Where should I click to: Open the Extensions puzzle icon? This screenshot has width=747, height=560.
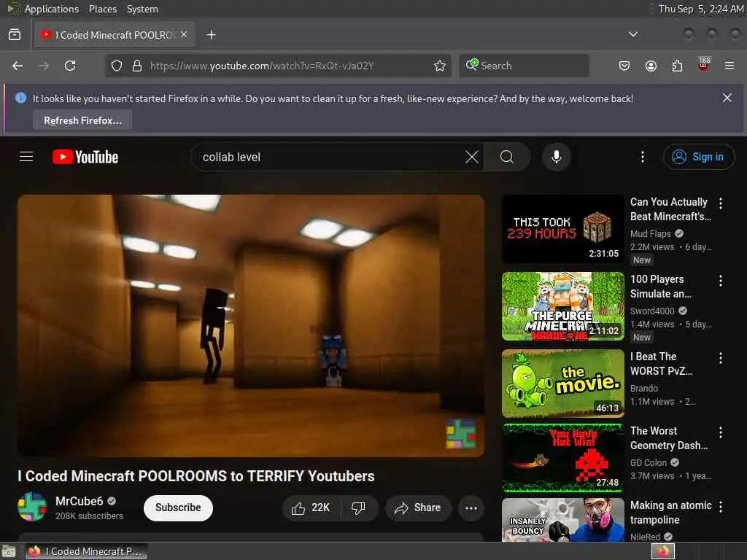pyautogui.click(x=677, y=66)
